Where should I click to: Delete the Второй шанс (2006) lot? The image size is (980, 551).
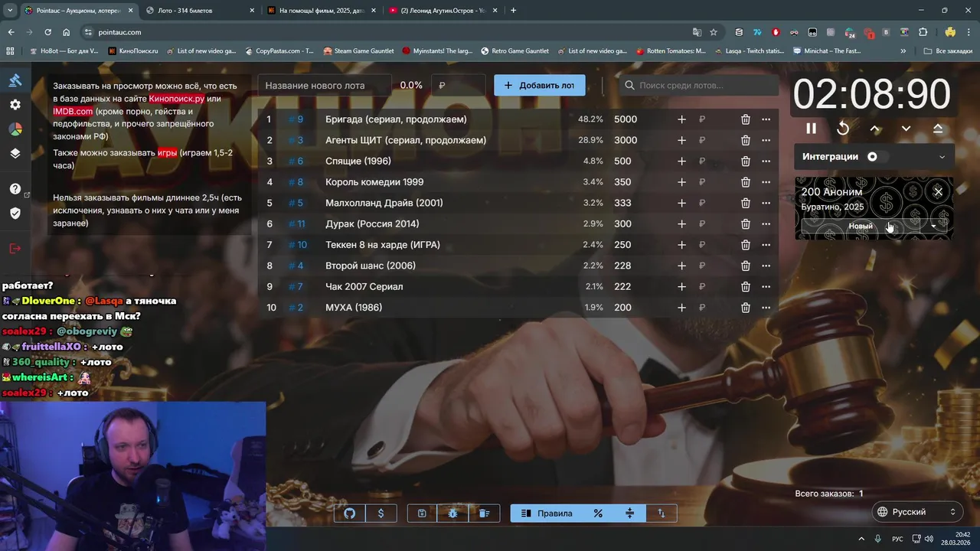click(x=745, y=266)
